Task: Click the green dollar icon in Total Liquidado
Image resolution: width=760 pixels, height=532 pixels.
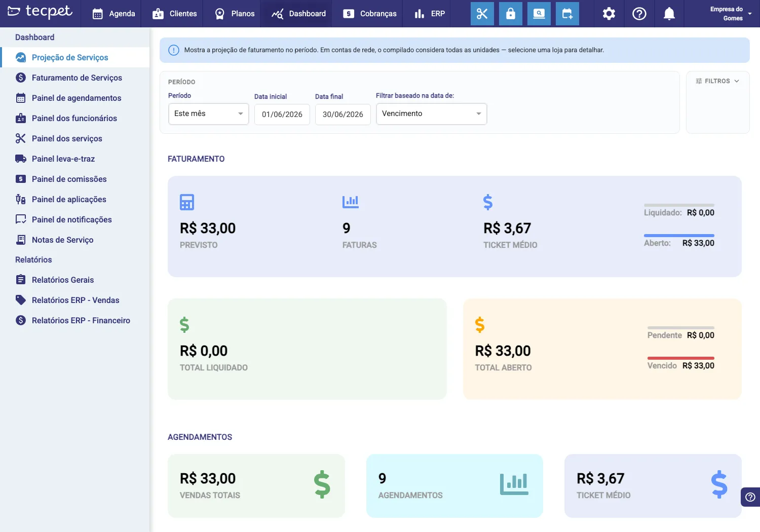Action: click(x=184, y=325)
